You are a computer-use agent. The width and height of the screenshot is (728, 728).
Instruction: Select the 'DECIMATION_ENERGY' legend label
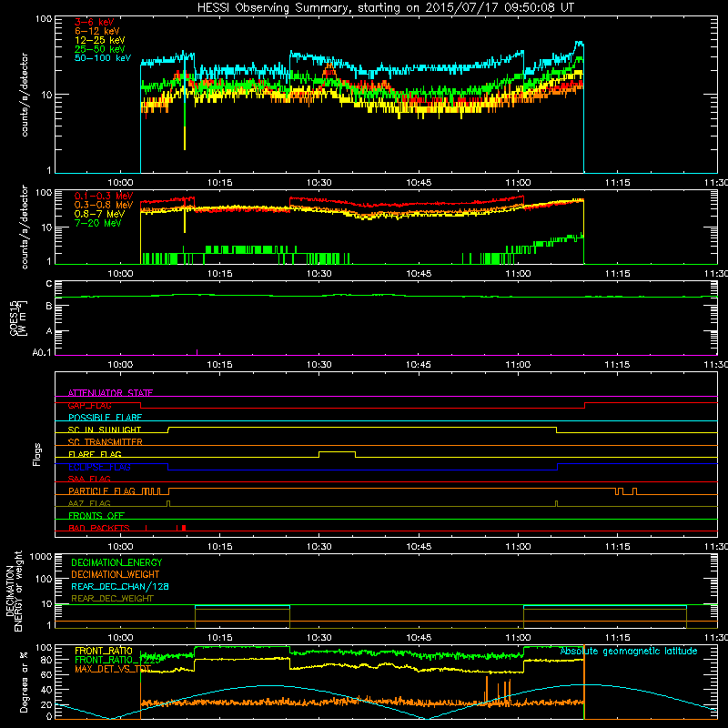(116, 562)
